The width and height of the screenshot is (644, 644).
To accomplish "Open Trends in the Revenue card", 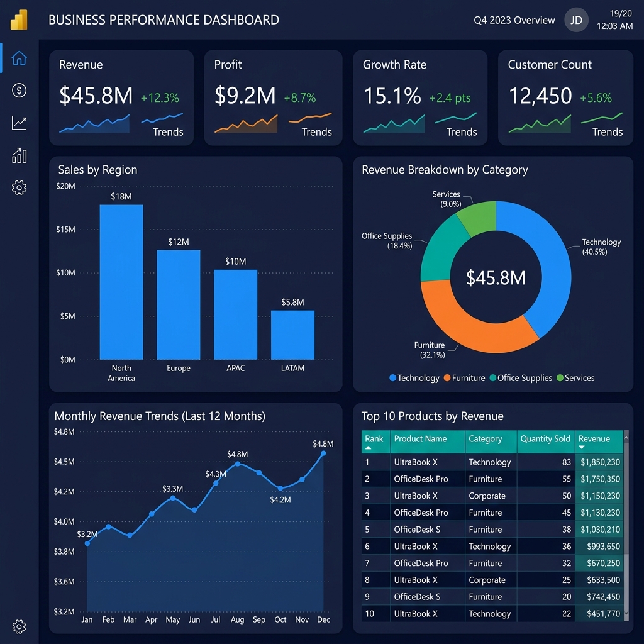I will tap(168, 132).
